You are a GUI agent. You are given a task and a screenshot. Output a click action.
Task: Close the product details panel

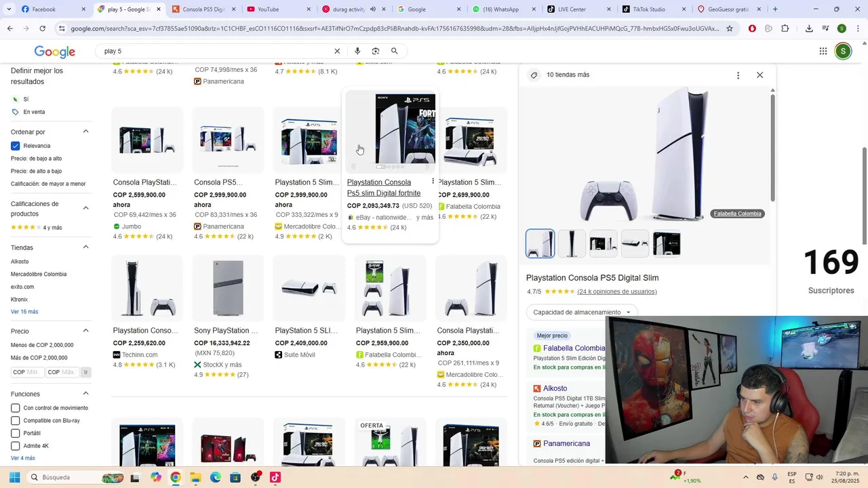(x=759, y=75)
